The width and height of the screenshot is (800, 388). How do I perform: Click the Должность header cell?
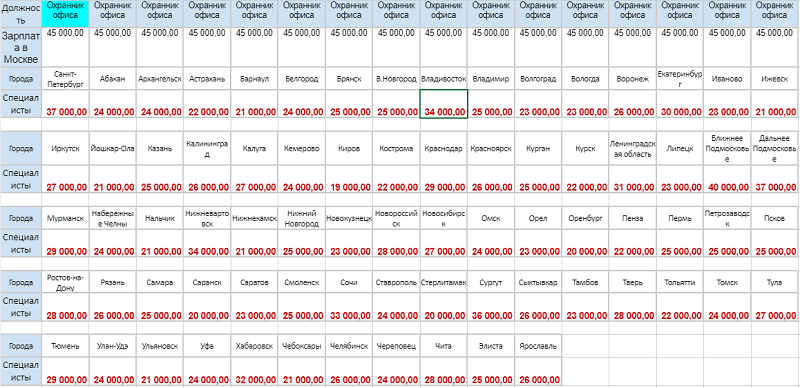tap(20, 14)
